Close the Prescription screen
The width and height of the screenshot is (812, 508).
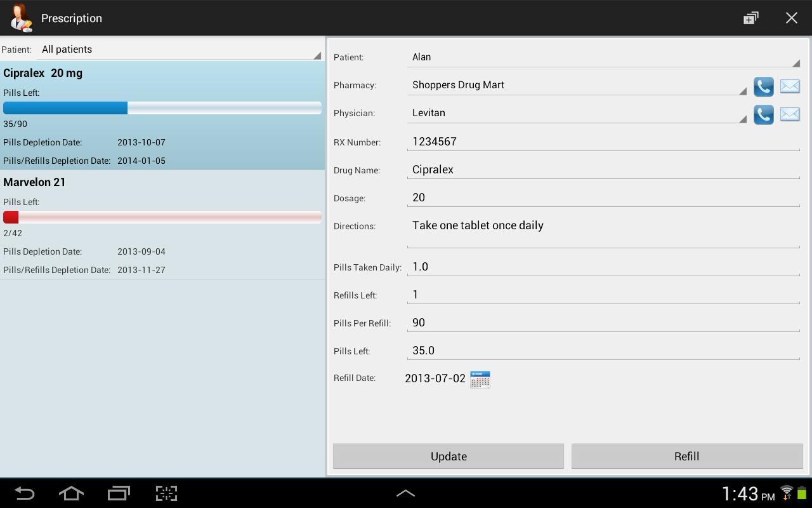point(791,18)
